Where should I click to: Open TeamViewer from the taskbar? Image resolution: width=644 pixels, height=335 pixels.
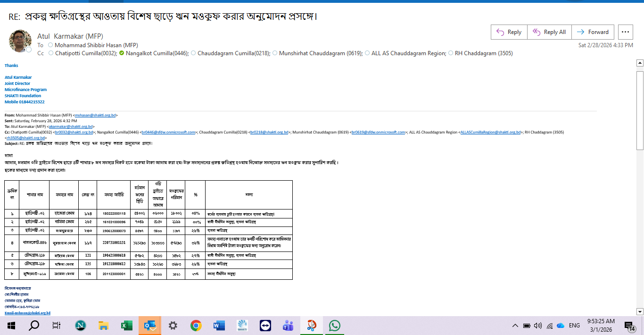pos(265,326)
